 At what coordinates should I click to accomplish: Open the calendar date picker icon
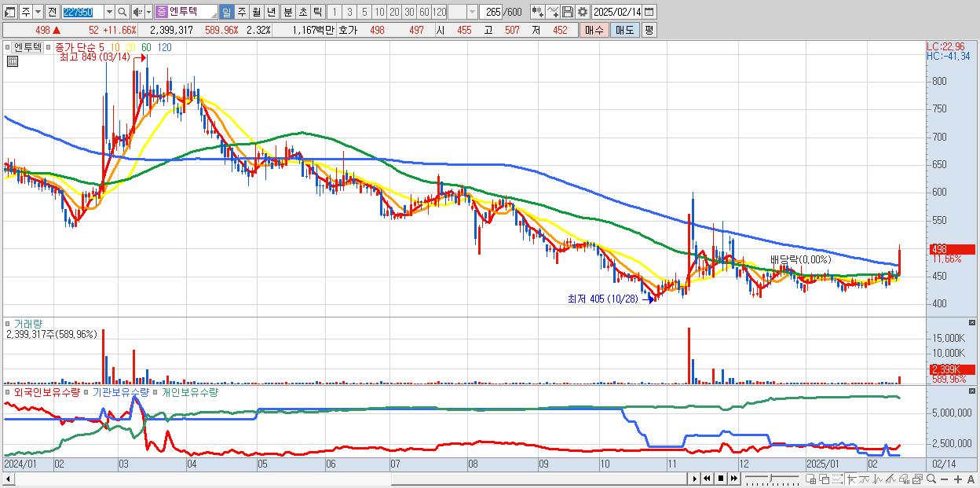point(649,12)
